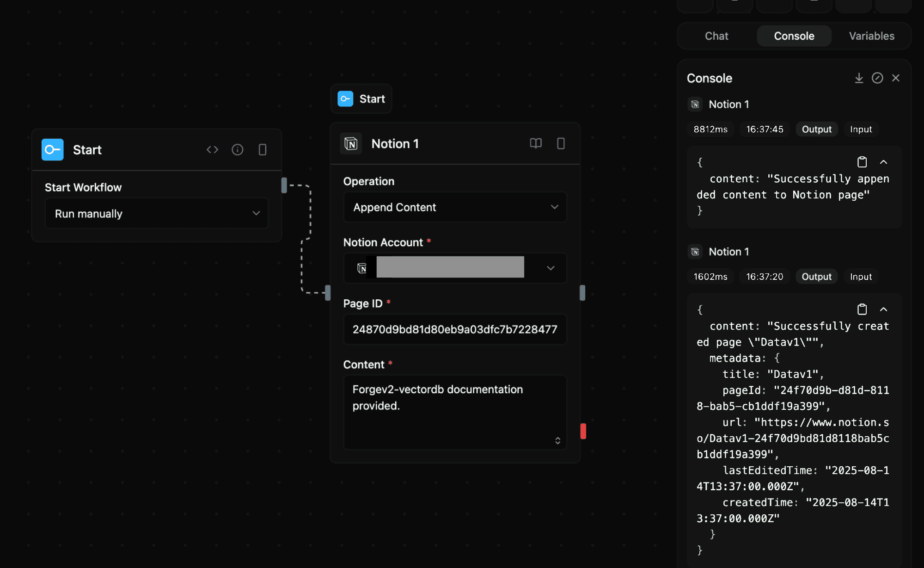
Task: Click the Notion icon beside the first console entry
Action: coord(695,104)
